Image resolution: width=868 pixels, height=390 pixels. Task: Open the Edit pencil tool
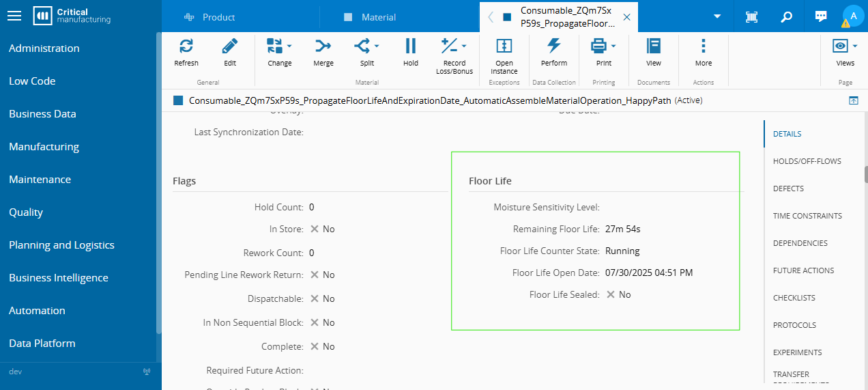coord(230,46)
